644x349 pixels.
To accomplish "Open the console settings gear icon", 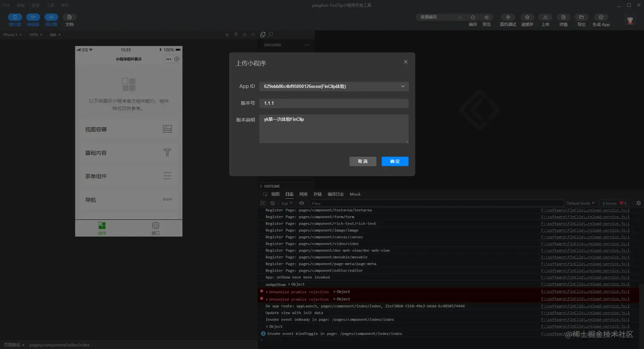I will point(638,203).
